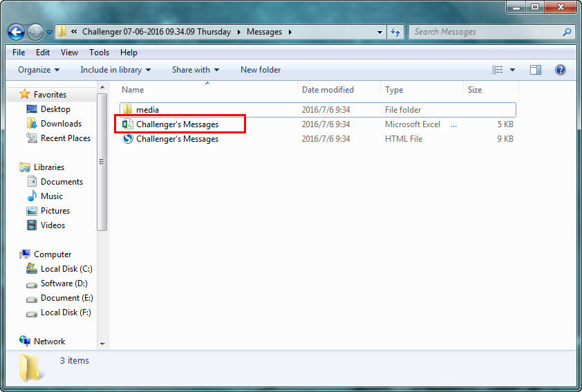582x392 pixels.
Task: Open the Share with dropdown
Action: pyautogui.click(x=196, y=70)
